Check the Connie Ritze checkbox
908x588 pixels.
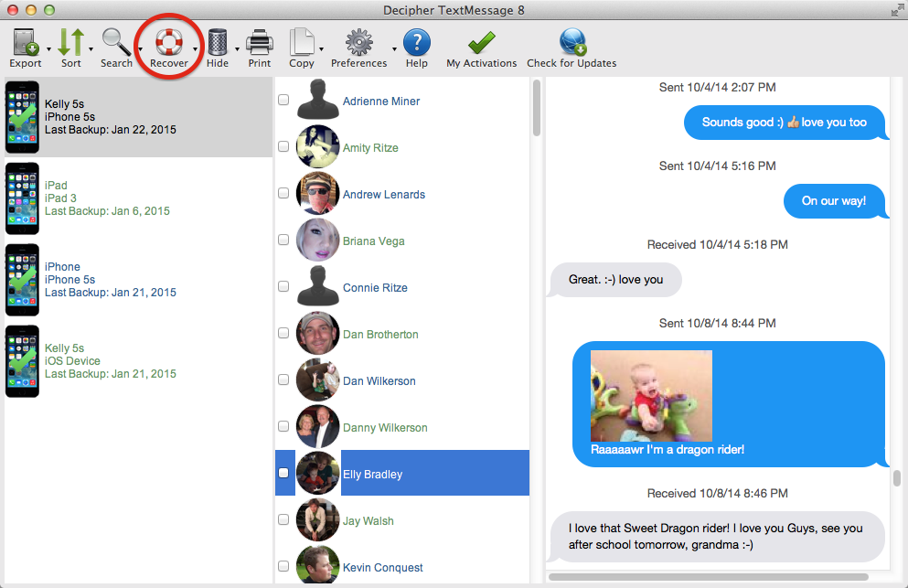(283, 286)
